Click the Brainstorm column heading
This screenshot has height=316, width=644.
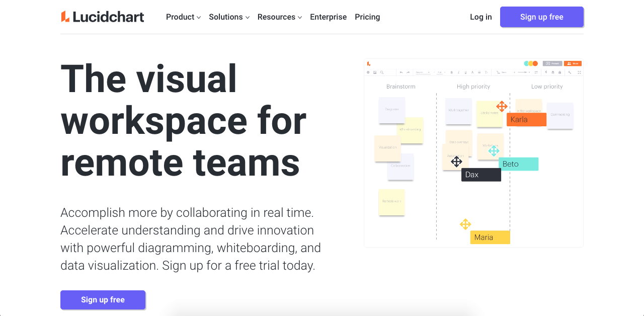click(x=401, y=87)
